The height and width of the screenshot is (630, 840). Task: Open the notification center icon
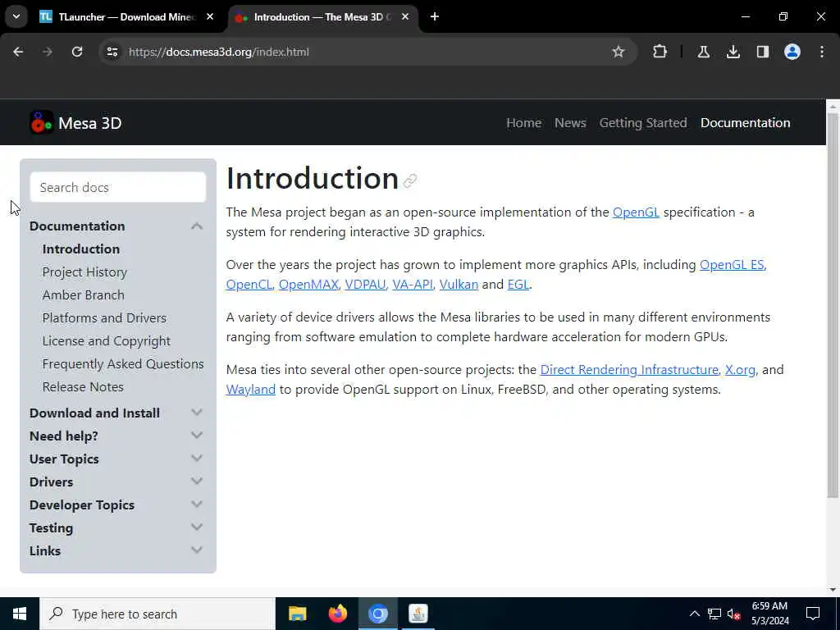point(813,614)
